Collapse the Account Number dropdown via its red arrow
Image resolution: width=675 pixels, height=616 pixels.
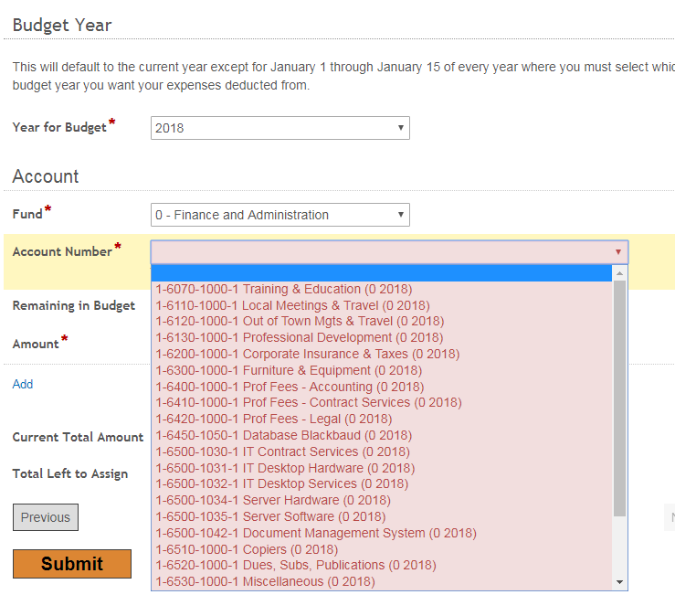click(617, 252)
